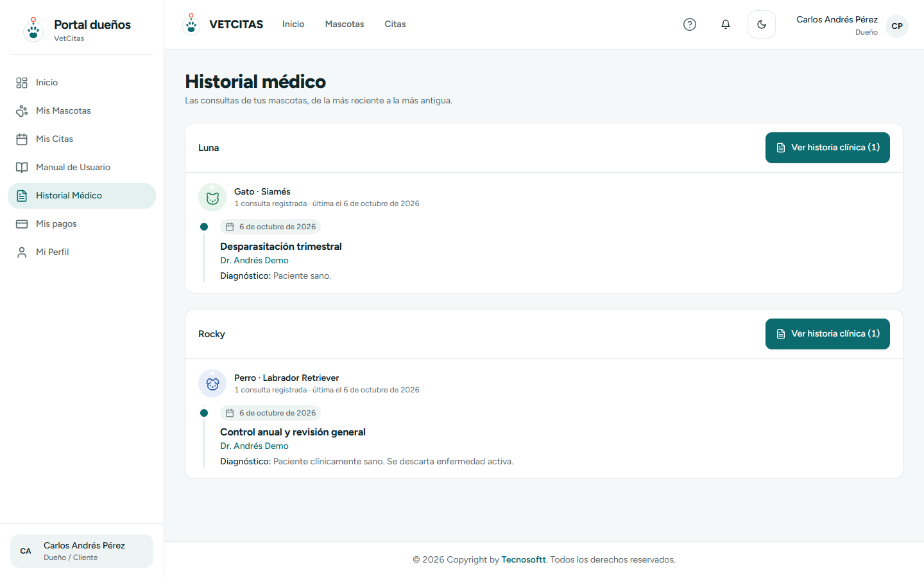Image resolution: width=924 pixels, height=578 pixels.
Task: Open notifications bell icon
Action: 726,24
